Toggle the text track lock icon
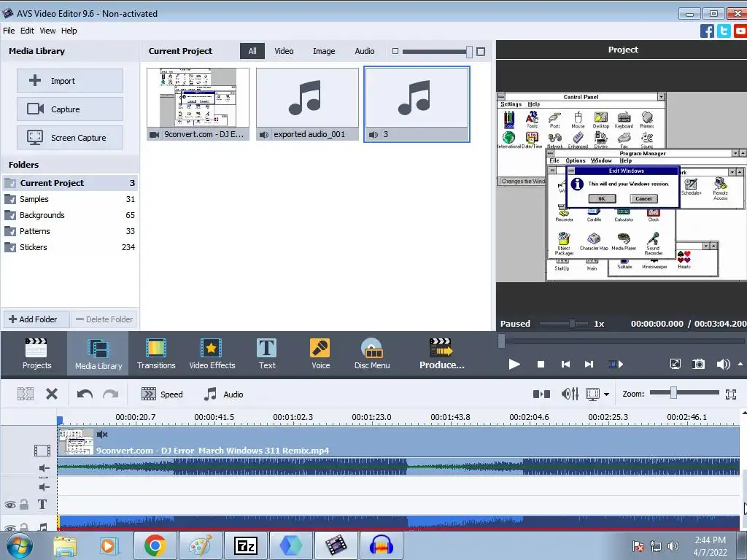Screen dimensions: 747x560 point(24,505)
